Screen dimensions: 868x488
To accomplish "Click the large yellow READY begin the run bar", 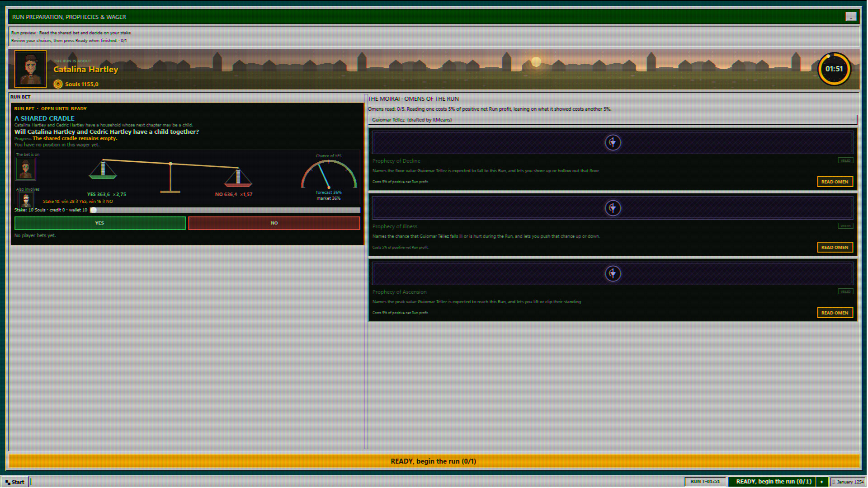I will tap(434, 461).
